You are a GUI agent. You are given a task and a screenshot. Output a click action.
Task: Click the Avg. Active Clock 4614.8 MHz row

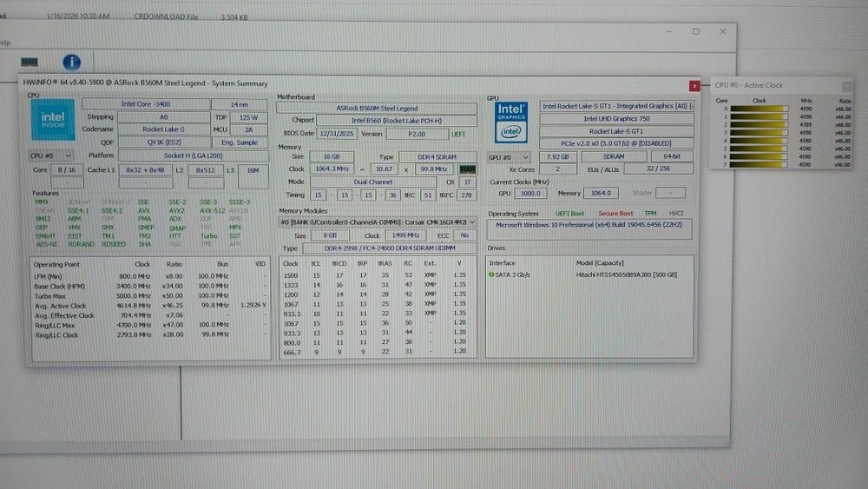click(150, 306)
